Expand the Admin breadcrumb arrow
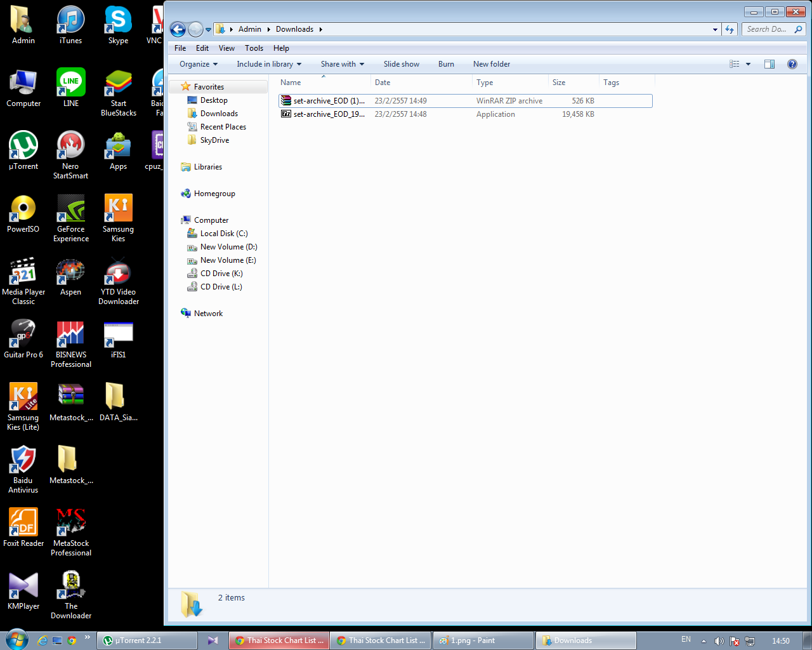This screenshot has height=650, width=812. pos(269,29)
